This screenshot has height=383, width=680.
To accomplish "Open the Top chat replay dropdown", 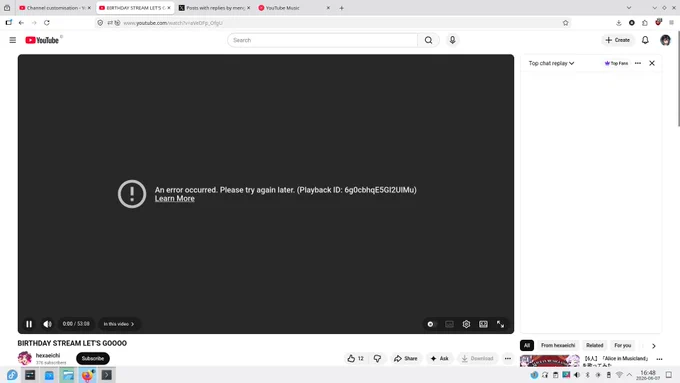I will click(x=551, y=63).
